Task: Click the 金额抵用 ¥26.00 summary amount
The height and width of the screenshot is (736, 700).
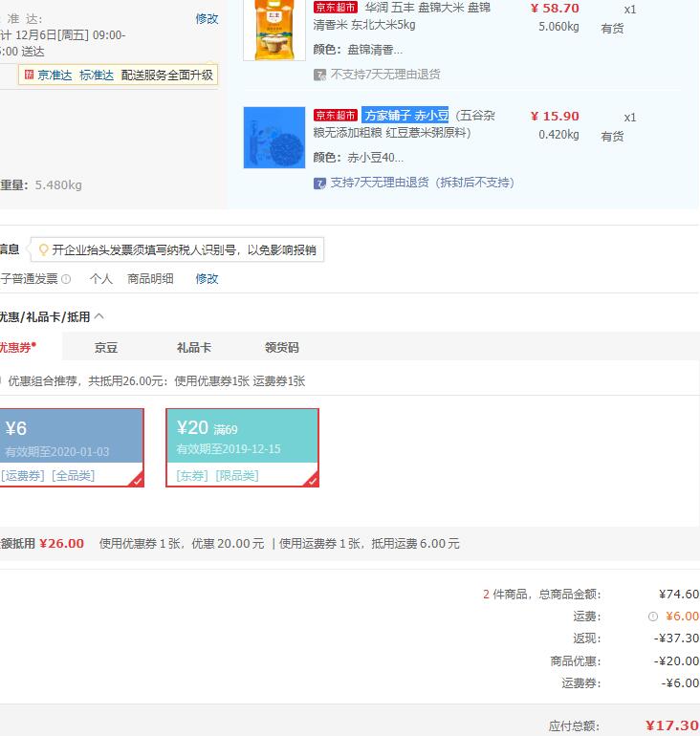Action: (62, 544)
